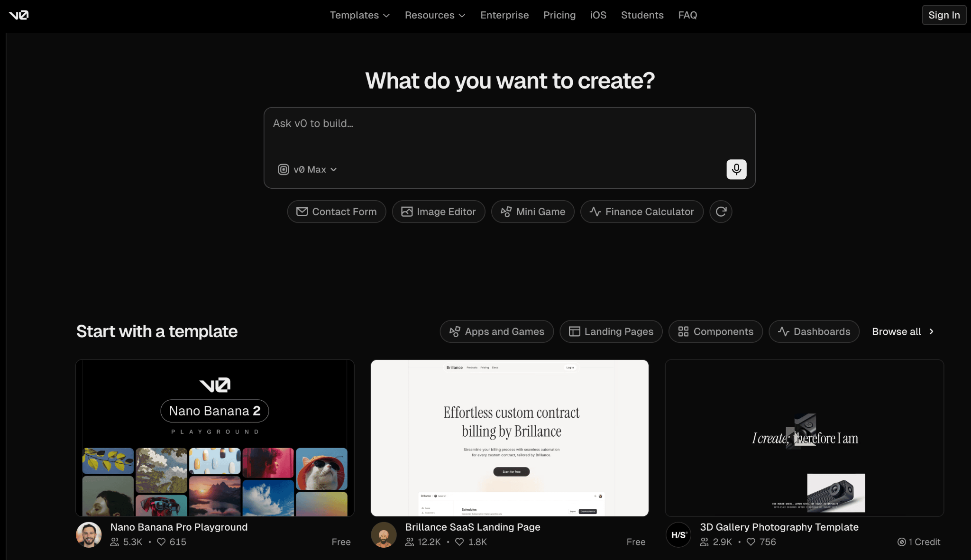Click the image icon on Image Editor chip

coord(407,211)
